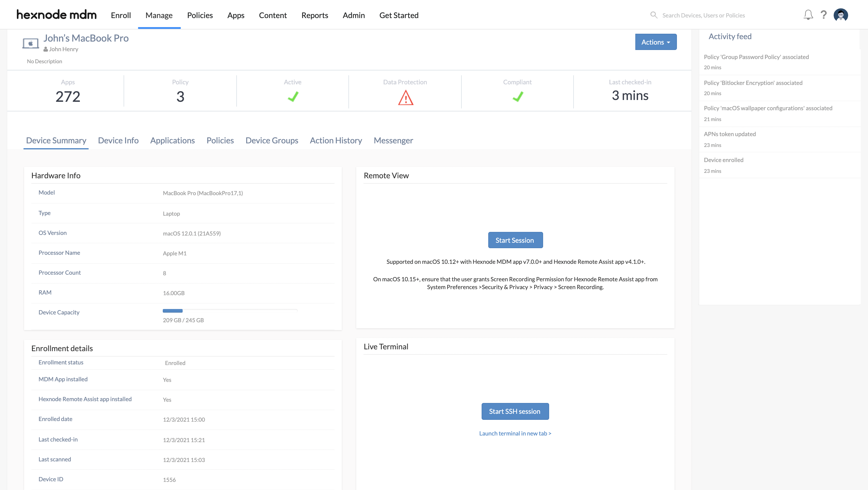The height and width of the screenshot is (490, 868).
Task: Switch to the Action History tab
Action: 336,140
